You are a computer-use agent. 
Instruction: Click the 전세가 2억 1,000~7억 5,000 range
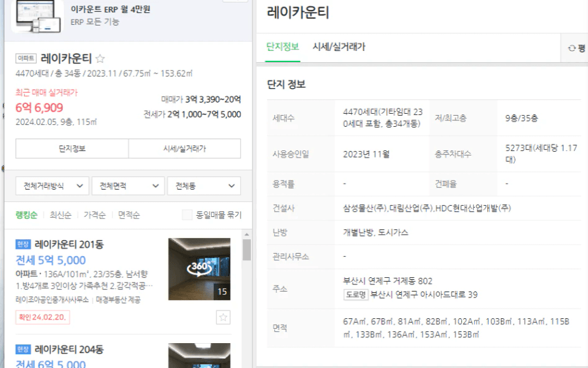coord(192,114)
